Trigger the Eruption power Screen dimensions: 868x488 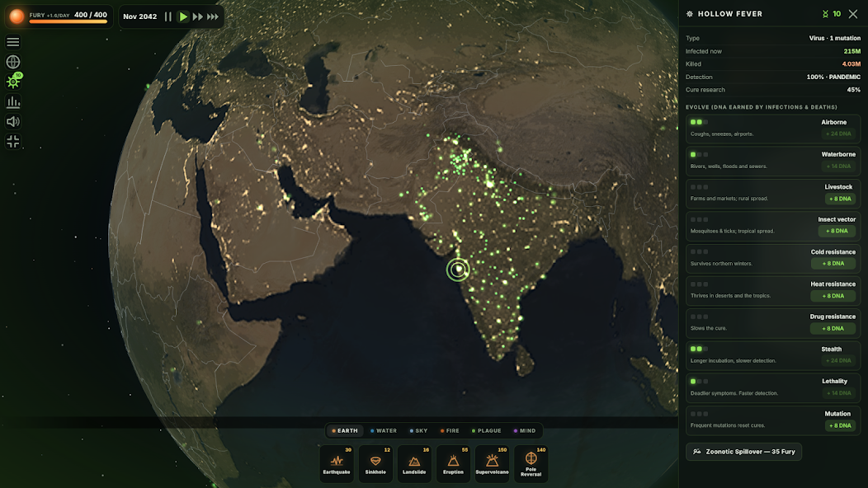pyautogui.click(x=453, y=463)
